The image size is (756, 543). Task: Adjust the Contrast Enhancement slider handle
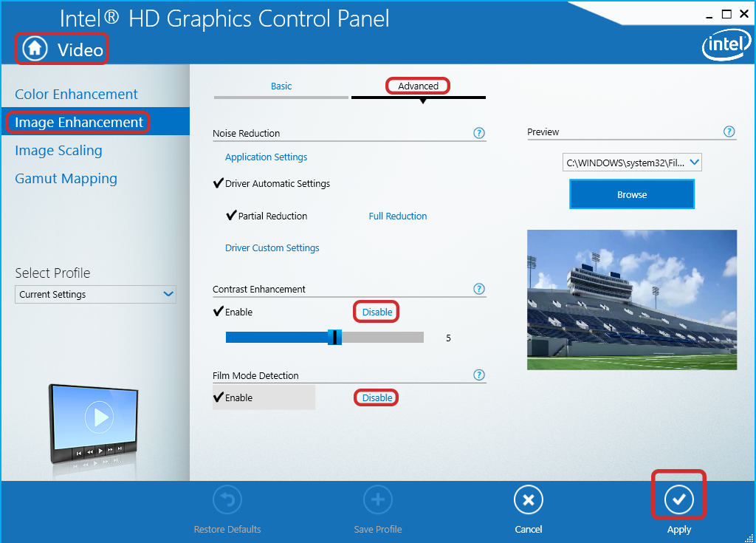pos(334,338)
